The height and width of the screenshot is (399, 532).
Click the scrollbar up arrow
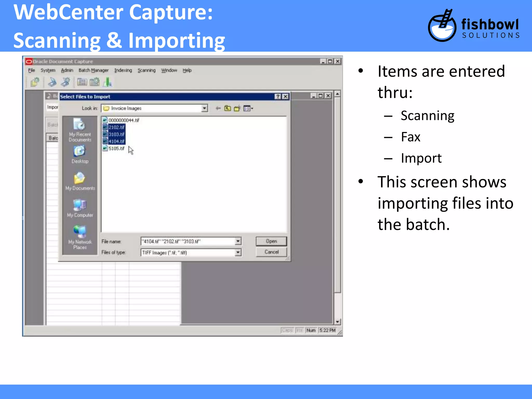(x=337, y=94)
